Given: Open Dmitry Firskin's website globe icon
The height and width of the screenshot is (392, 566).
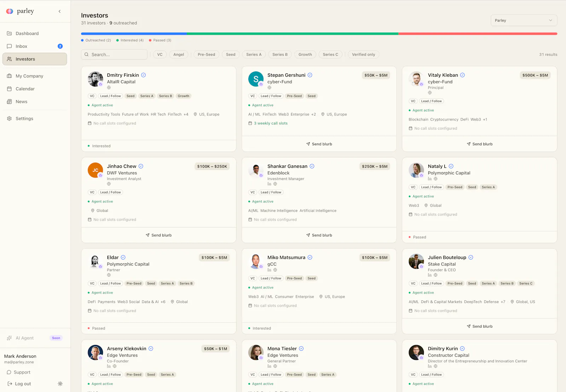Looking at the screenshot, I should pyautogui.click(x=109, y=88).
